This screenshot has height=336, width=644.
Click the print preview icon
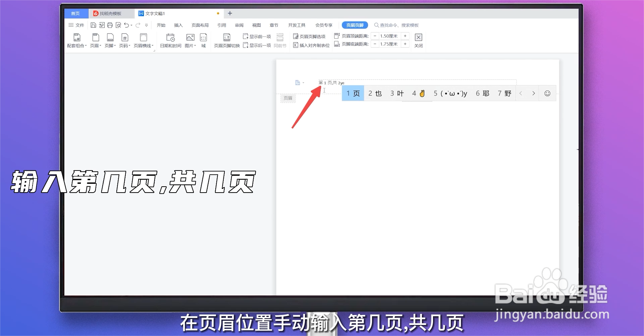coord(118,25)
